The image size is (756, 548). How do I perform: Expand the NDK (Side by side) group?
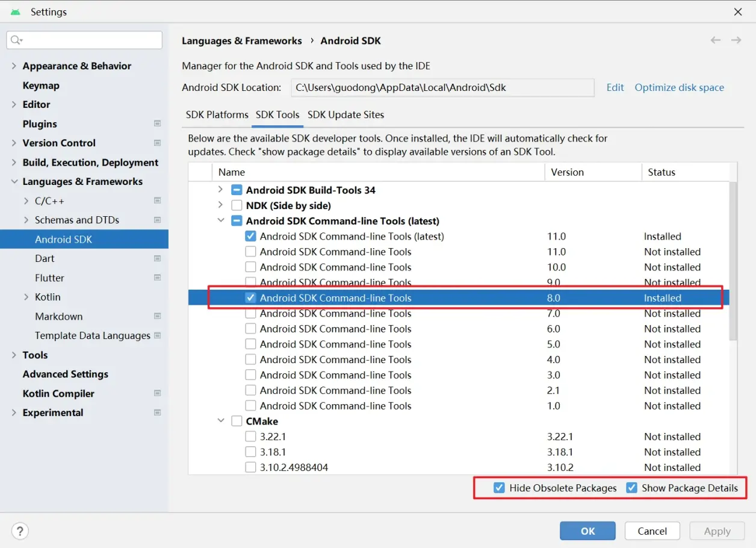[x=221, y=205]
